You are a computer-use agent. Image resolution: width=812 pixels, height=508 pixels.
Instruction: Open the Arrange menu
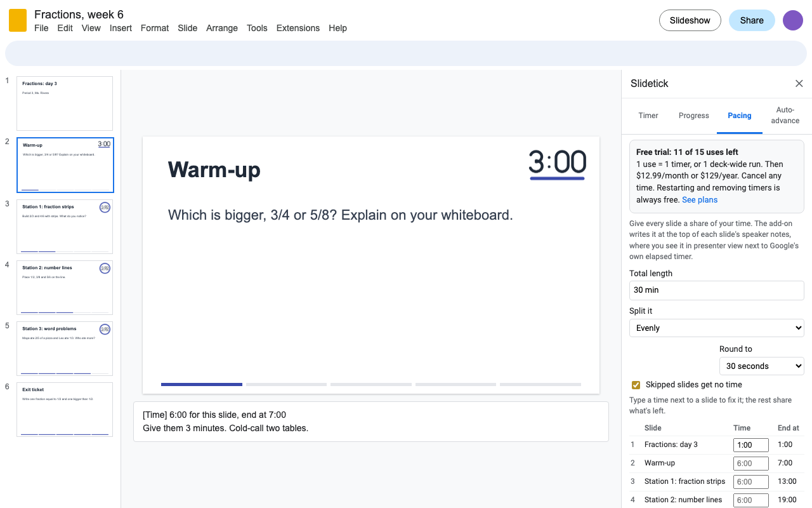(222, 28)
